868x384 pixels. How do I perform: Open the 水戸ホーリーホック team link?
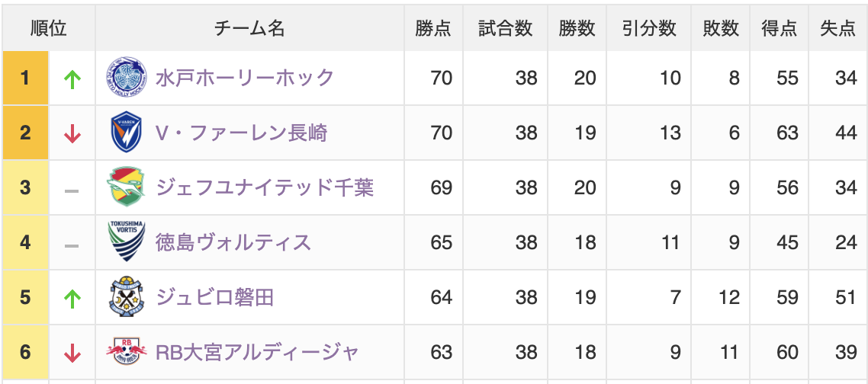click(245, 78)
